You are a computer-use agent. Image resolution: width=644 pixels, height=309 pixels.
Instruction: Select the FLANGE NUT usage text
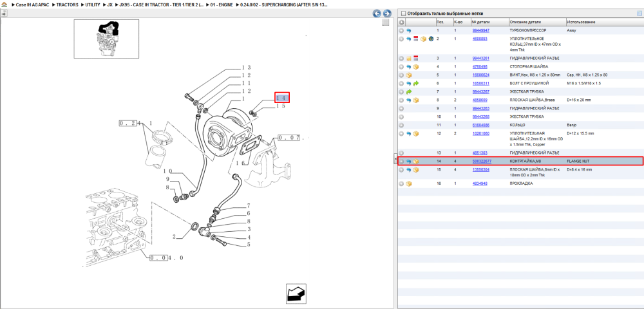578,162
